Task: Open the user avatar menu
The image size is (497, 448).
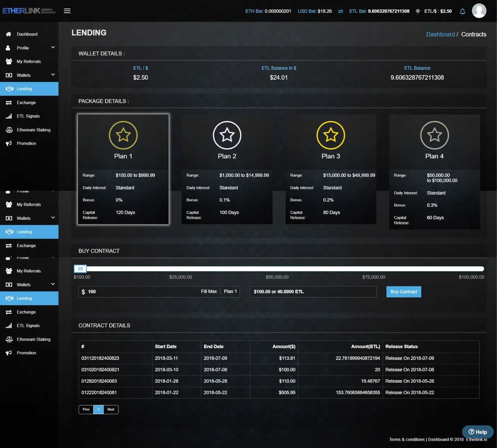Action: [x=479, y=11]
